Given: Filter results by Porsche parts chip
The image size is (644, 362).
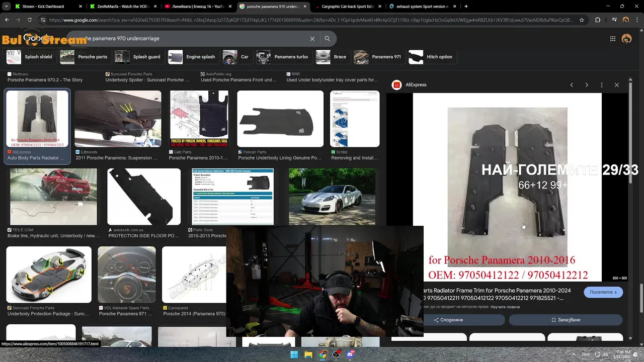Looking at the screenshot, I should 85,57.
